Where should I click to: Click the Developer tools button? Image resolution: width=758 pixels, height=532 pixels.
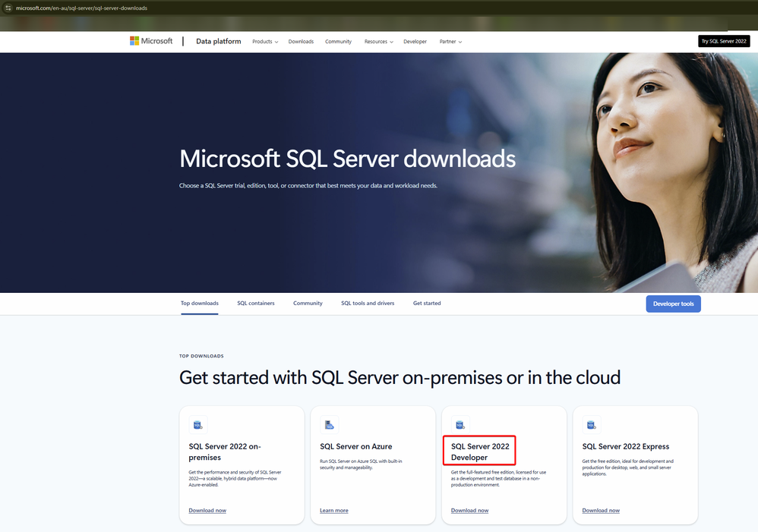[x=673, y=304]
